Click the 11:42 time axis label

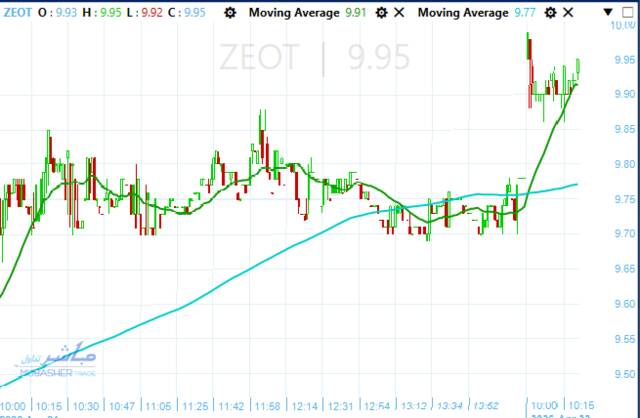coord(231,406)
